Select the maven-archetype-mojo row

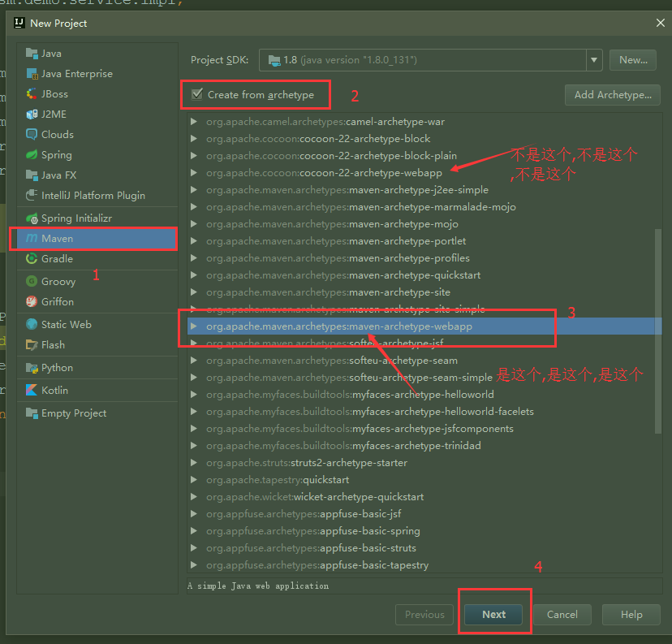click(x=424, y=224)
